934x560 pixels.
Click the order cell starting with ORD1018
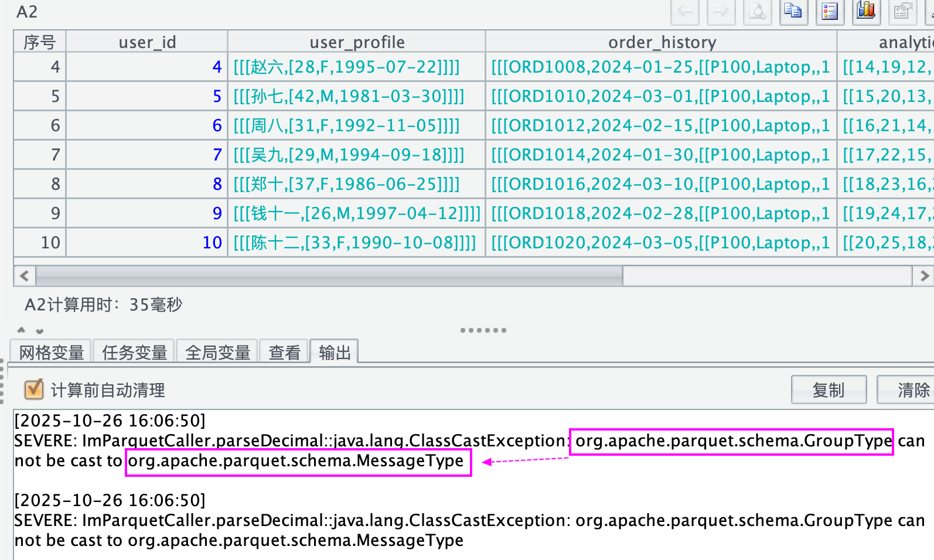(x=662, y=213)
